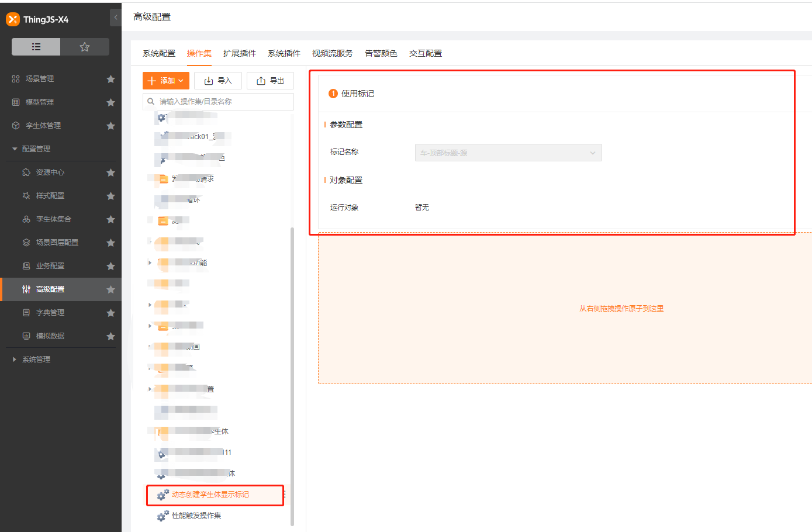812x532 pixels.
Task: Open 业务配置 in the sidebar
Action: (50, 266)
